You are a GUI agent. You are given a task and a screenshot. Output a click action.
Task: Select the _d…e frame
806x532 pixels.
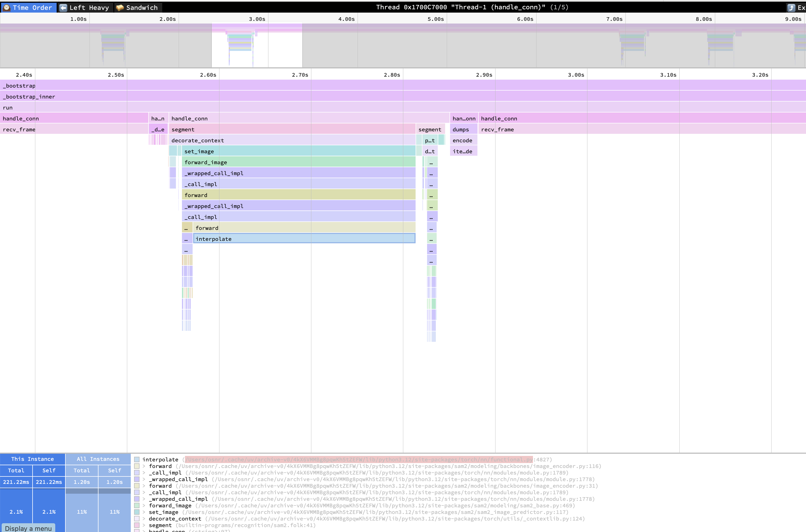158,129
